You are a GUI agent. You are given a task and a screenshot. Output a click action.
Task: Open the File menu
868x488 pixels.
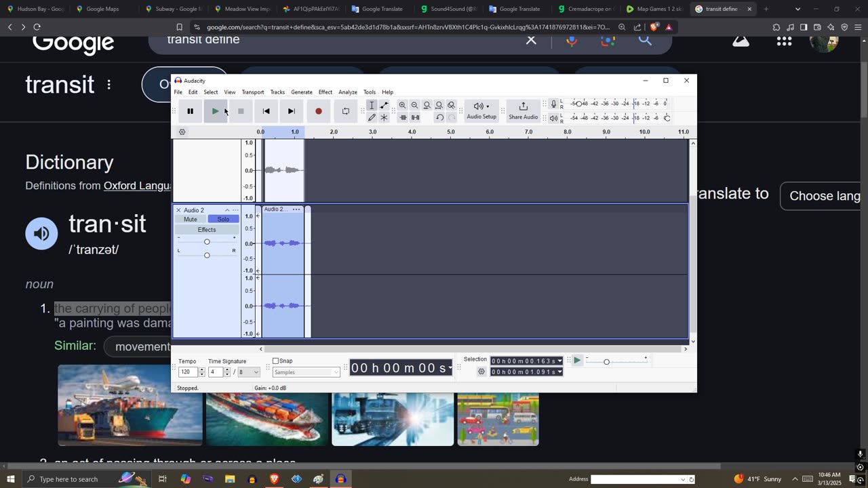(178, 92)
